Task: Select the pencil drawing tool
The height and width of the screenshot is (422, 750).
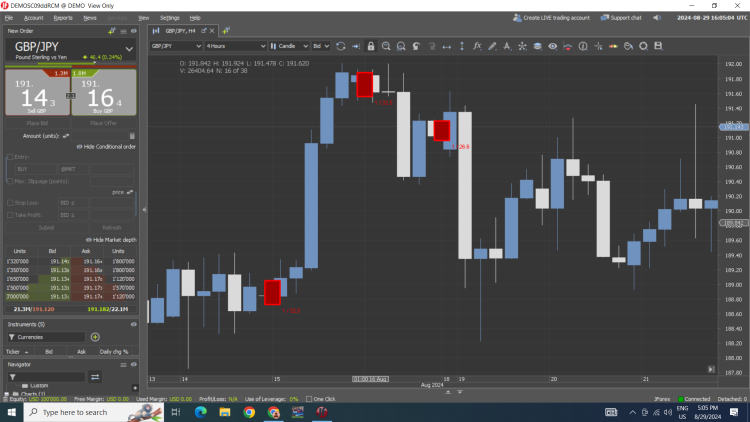Action: (x=492, y=46)
